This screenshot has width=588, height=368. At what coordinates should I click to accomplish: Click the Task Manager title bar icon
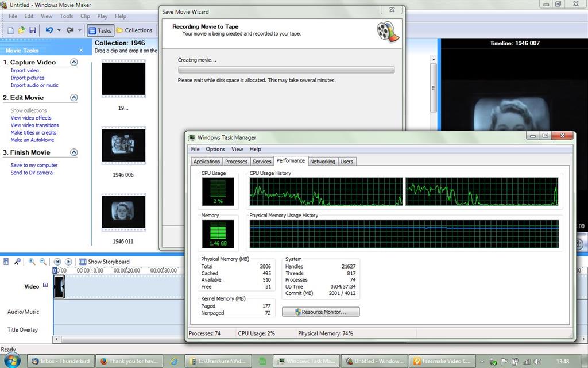point(192,137)
